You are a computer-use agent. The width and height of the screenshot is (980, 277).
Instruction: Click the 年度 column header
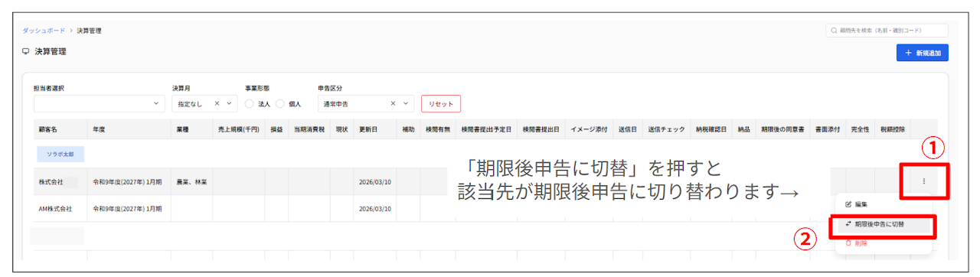(x=99, y=129)
